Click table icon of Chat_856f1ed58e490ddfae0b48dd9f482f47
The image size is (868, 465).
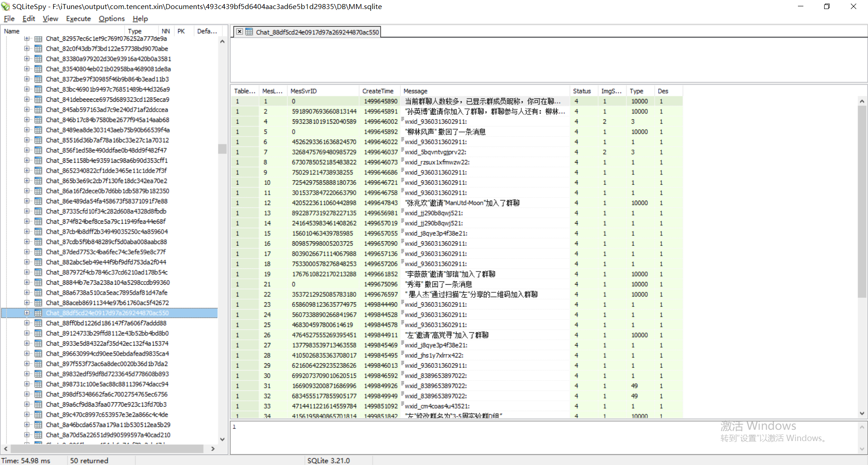(38, 150)
